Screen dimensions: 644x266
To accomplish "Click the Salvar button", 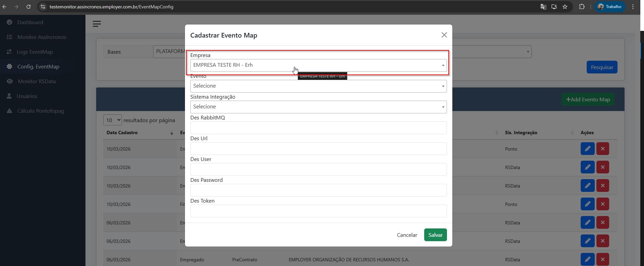I will [435, 235].
